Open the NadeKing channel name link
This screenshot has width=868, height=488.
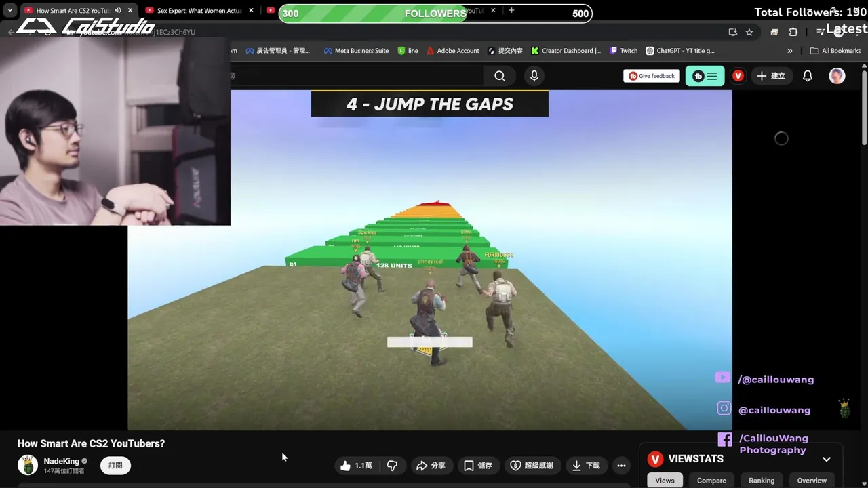point(61,461)
